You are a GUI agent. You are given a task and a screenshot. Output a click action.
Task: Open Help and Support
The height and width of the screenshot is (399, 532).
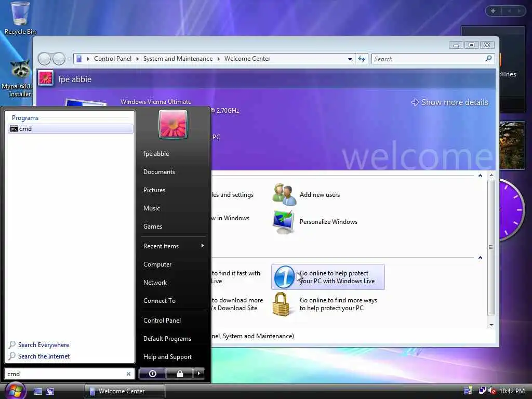(x=167, y=356)
